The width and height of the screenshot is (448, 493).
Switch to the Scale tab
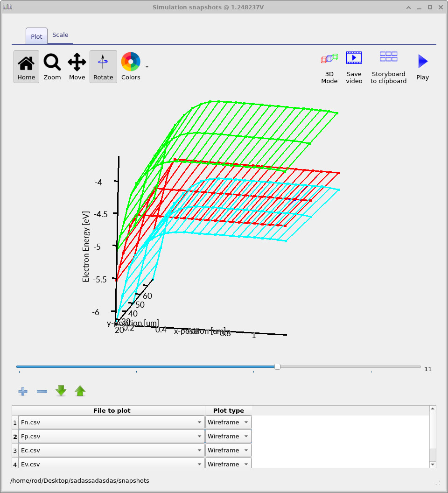point(60,35)
